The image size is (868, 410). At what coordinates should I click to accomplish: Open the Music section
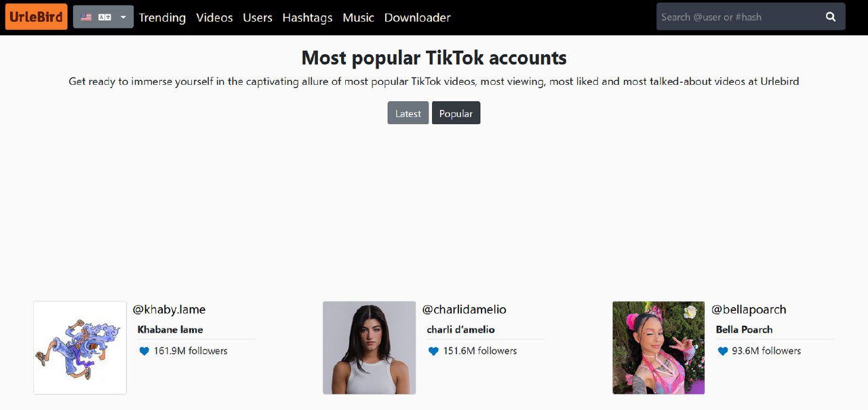[358, 18]
